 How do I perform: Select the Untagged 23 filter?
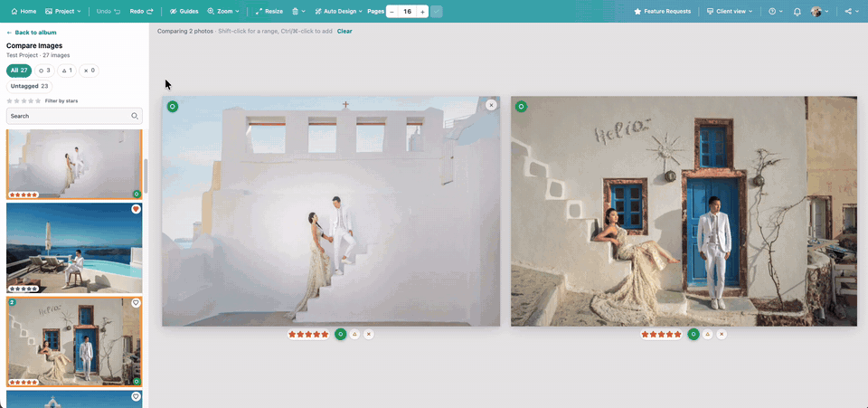click(29, 86)
